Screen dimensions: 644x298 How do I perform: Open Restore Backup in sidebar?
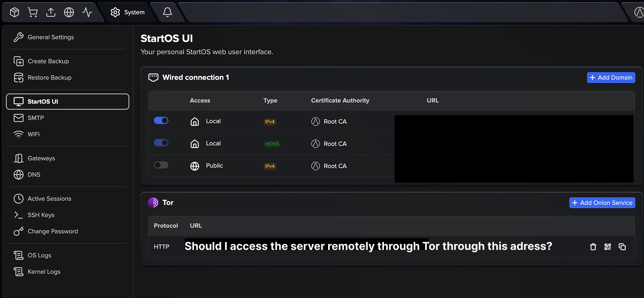point(68,78)
